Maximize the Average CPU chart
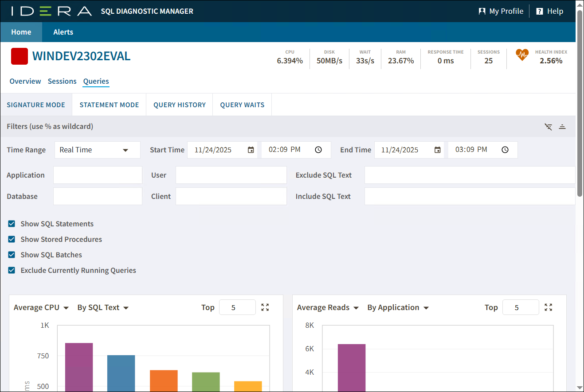The height and width of the screenshot is (392, 584). pyautogui.click(x=265, y=307)
